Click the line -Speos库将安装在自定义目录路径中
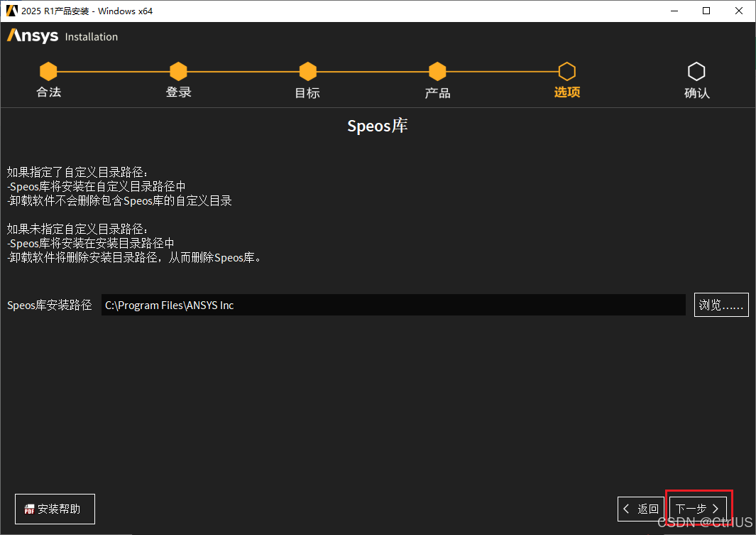The image size is (756, 535). click(97, 187)
